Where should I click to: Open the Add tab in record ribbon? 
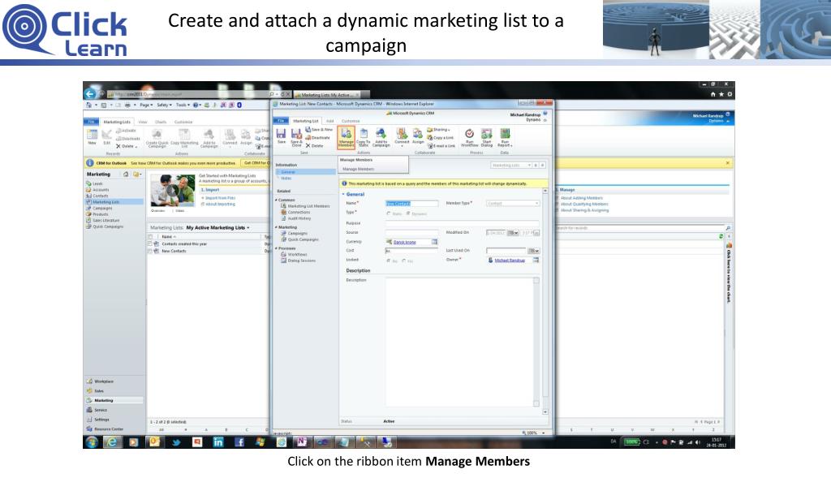click(329, 121)
